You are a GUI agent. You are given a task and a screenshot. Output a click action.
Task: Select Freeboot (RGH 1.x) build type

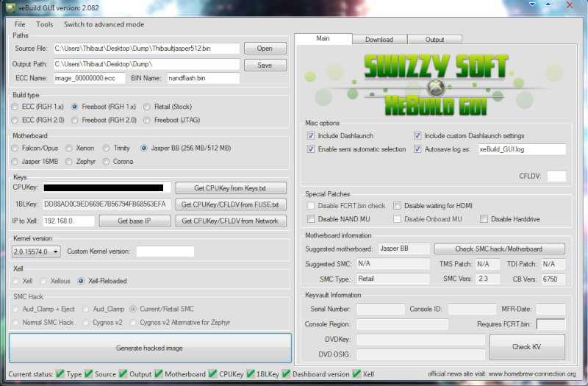(104, 107)
